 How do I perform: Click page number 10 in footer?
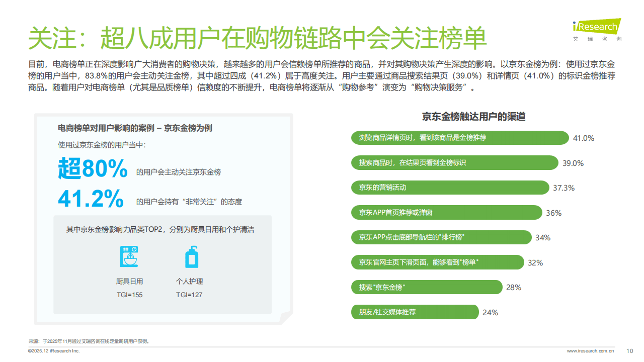(x=629, y=351)
